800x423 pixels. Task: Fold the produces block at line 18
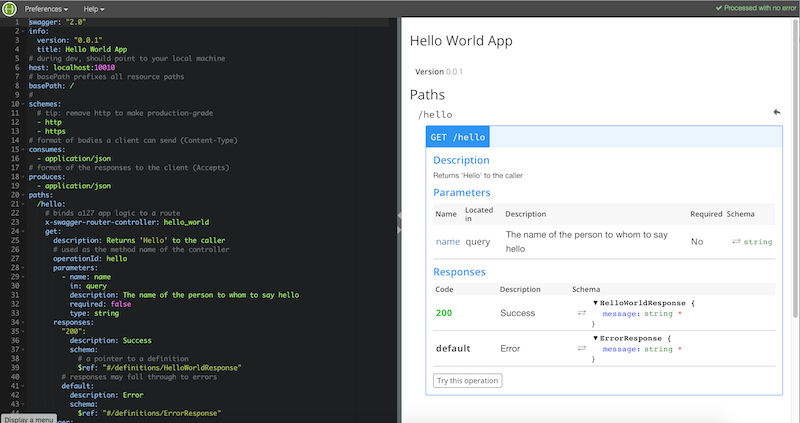click(23, 177)
